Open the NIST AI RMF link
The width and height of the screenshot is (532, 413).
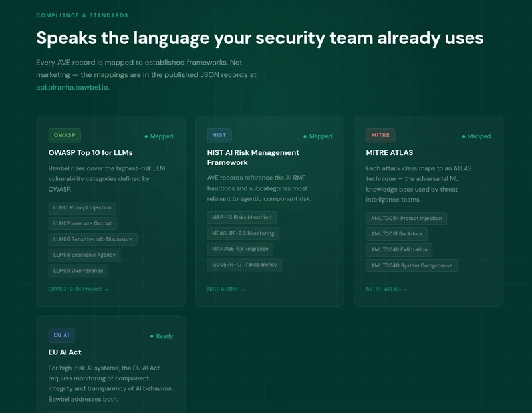[226, 289]
